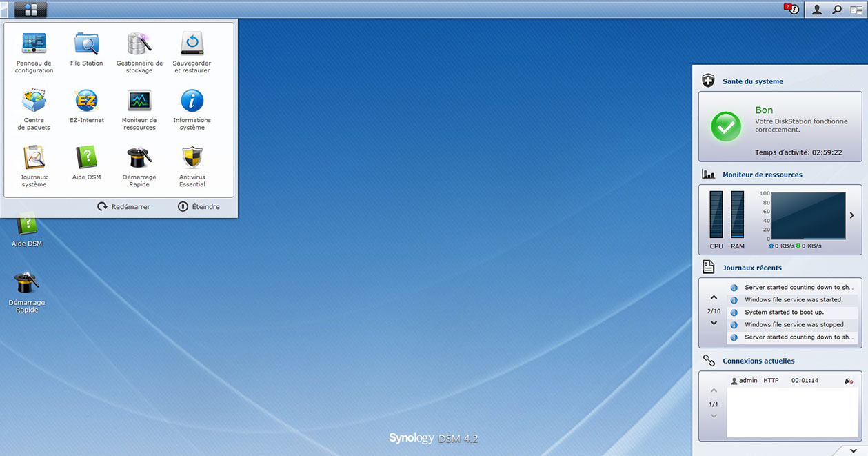
Task: Launch Démarrage Rapide in main menu
Action: point(139,166)
